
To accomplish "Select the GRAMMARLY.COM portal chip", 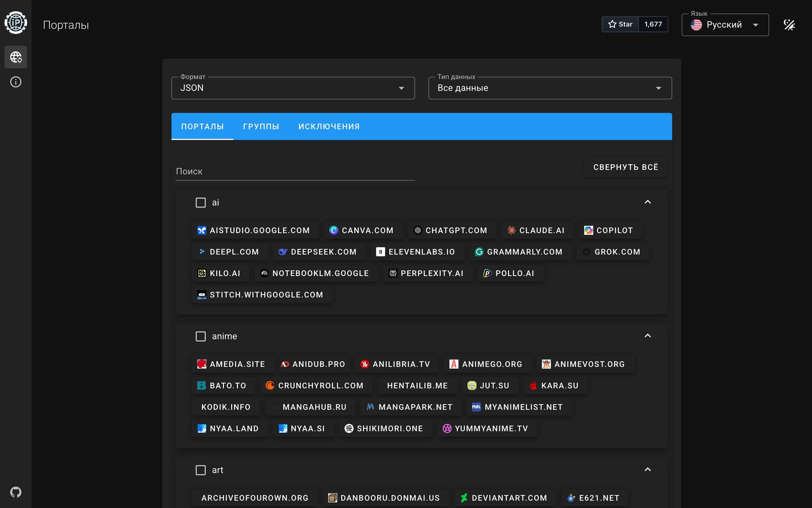I will 520,252.
